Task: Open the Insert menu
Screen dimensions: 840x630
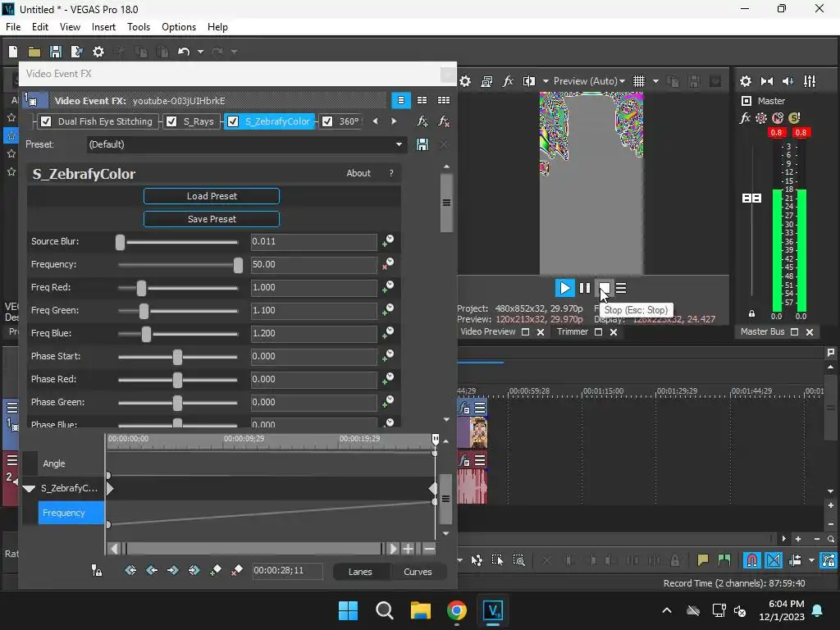Action: click(103, 27)
